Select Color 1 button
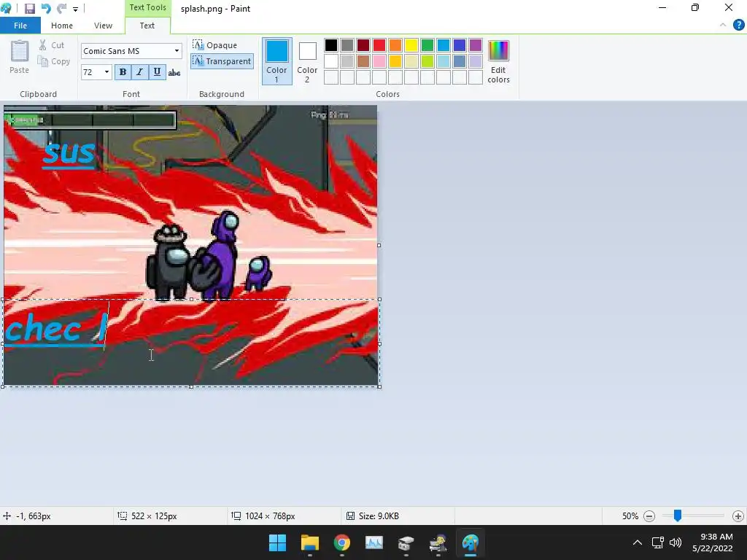 [276, 61]
